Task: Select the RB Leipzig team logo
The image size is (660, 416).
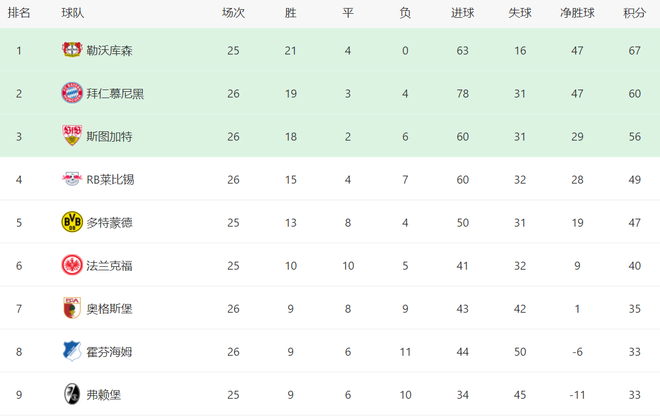Action: (x=72, y=179)
